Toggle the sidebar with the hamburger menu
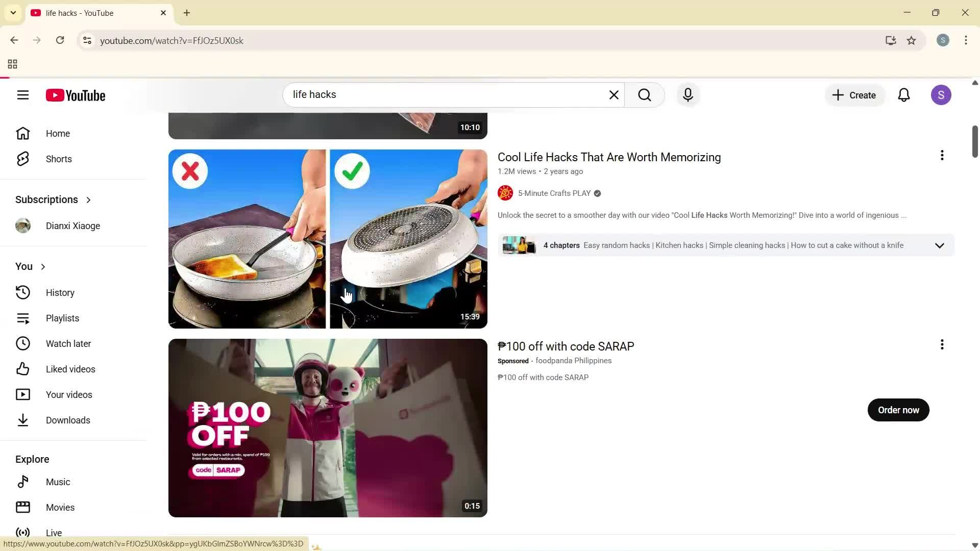 click(x=23, y=95)
